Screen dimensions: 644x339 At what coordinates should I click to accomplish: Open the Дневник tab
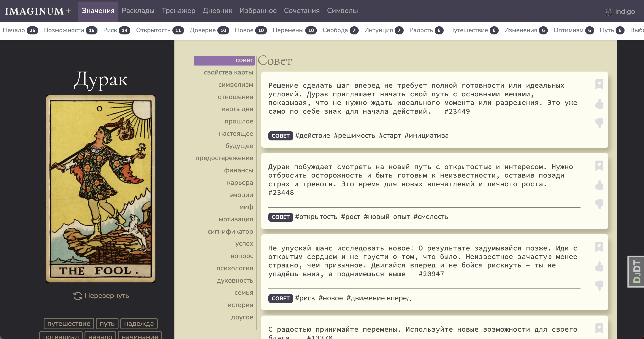tap(217, 11)
